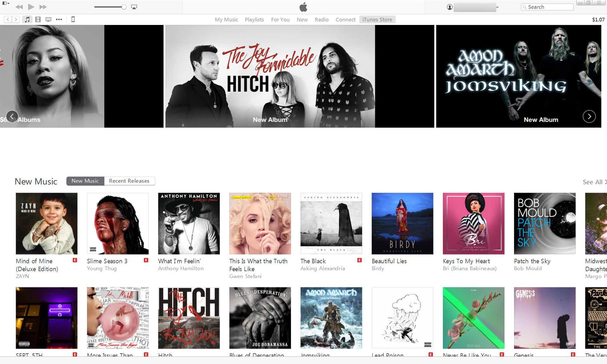This screenshot has height=364, width=607.
Task: Show previous banner with left carousel arrow
Action: pos(12,116)
